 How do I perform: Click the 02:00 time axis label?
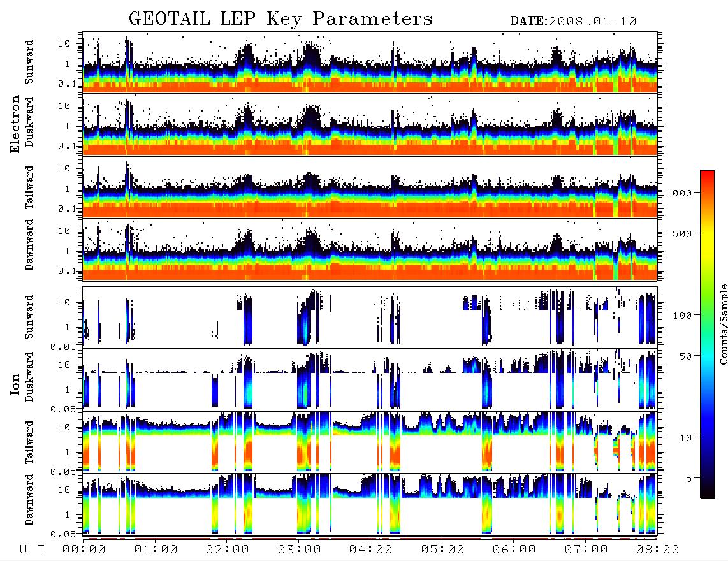tap(228, 550)
